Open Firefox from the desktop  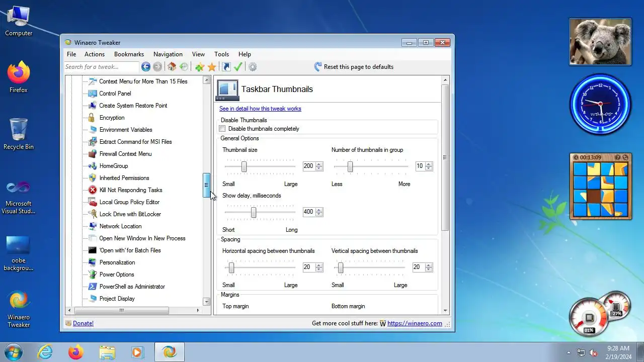pyautogui.click(x=19, y=77)
